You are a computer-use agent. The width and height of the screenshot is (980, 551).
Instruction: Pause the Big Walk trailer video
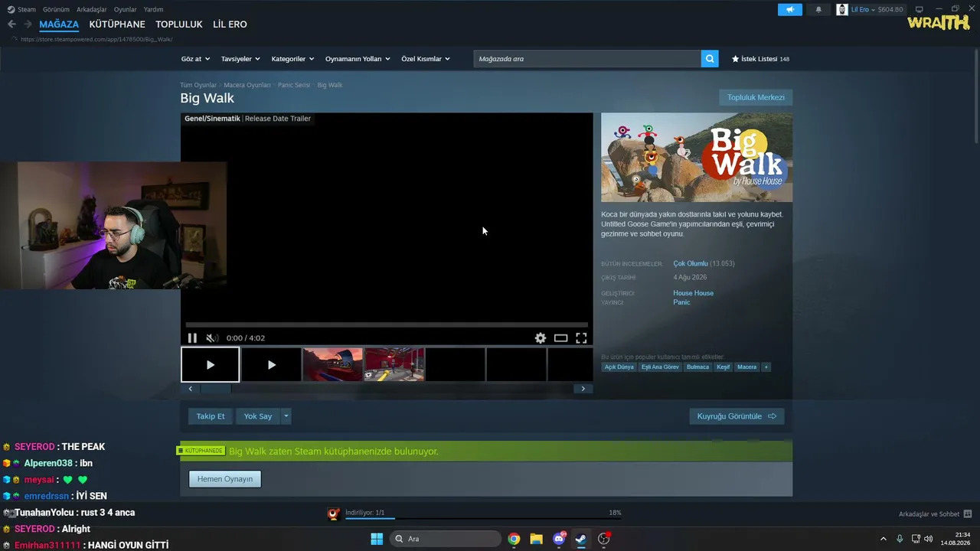(x=192, y=338)
